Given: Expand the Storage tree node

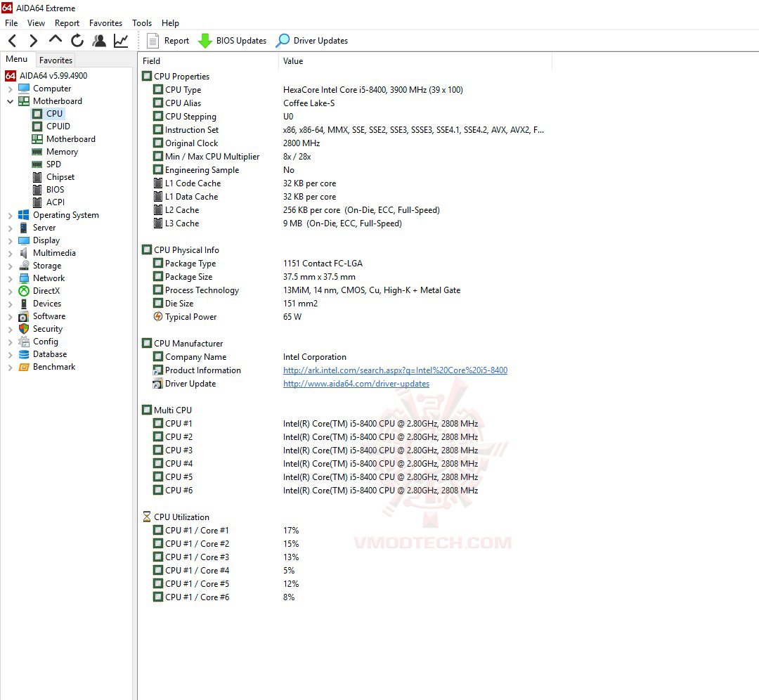Looking at the screenshot, I should pos(10,266).
